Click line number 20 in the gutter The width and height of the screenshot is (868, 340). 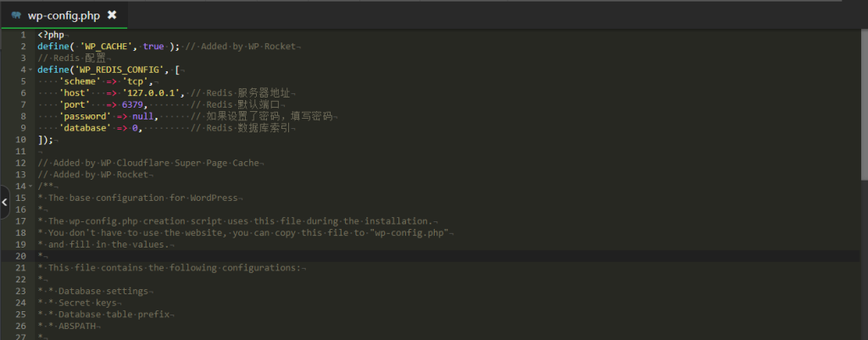pyautogui.click(x=20, y=255)
